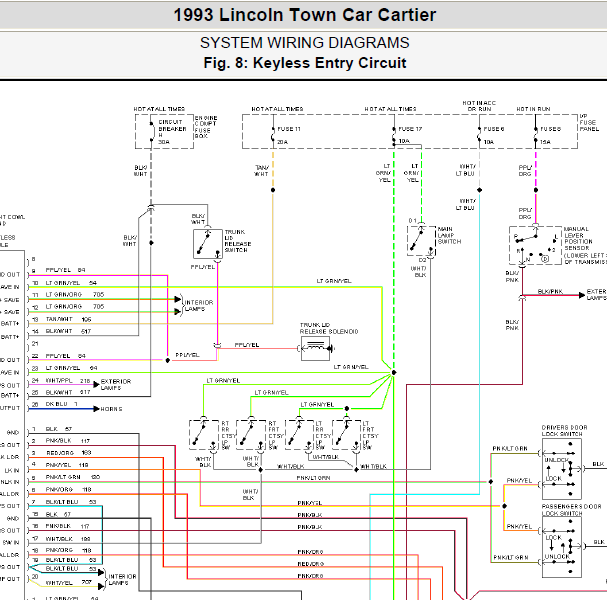Viewport: 607px width, 600px height.
Task: Click the Trunk Lid Release Solenoid symbol
Action: click(x=316, y=348)
